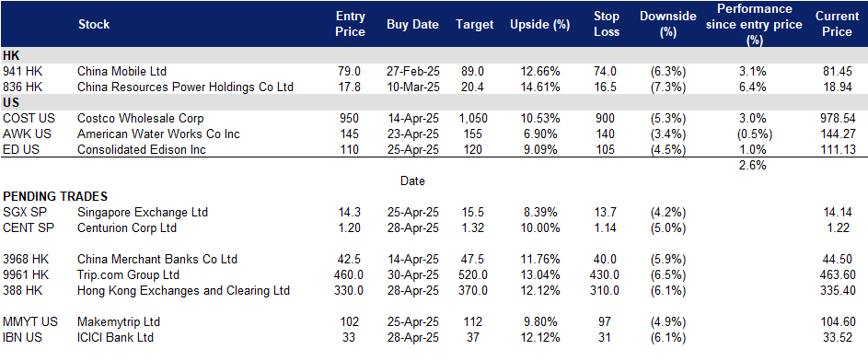Click the Buy Date column header

tap(412, 24)
